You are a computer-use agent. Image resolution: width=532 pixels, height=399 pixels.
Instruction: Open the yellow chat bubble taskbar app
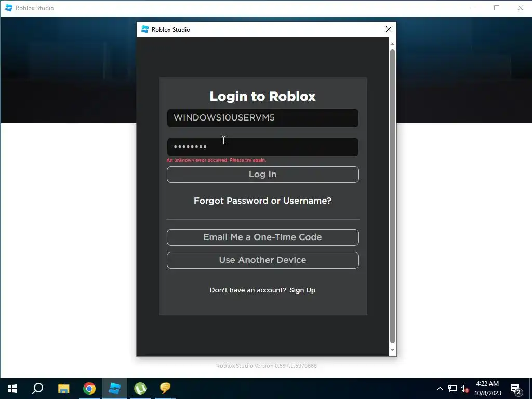tap(165, 389)
